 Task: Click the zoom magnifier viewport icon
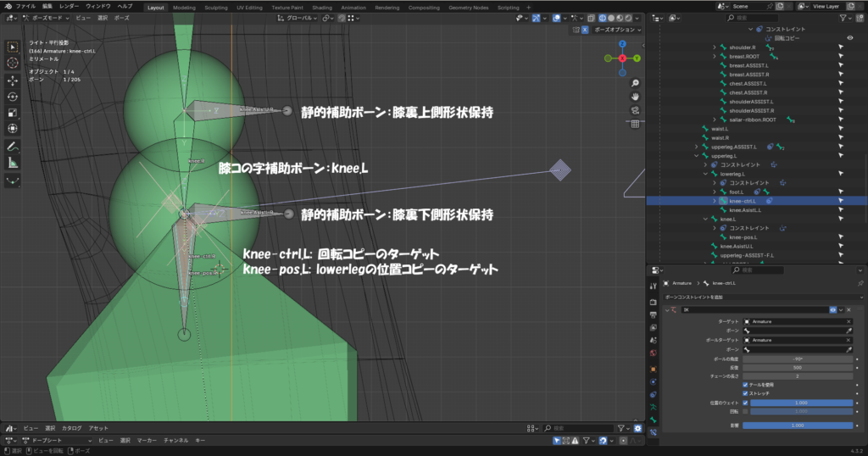pyautogui.click(x=635, y=83)
